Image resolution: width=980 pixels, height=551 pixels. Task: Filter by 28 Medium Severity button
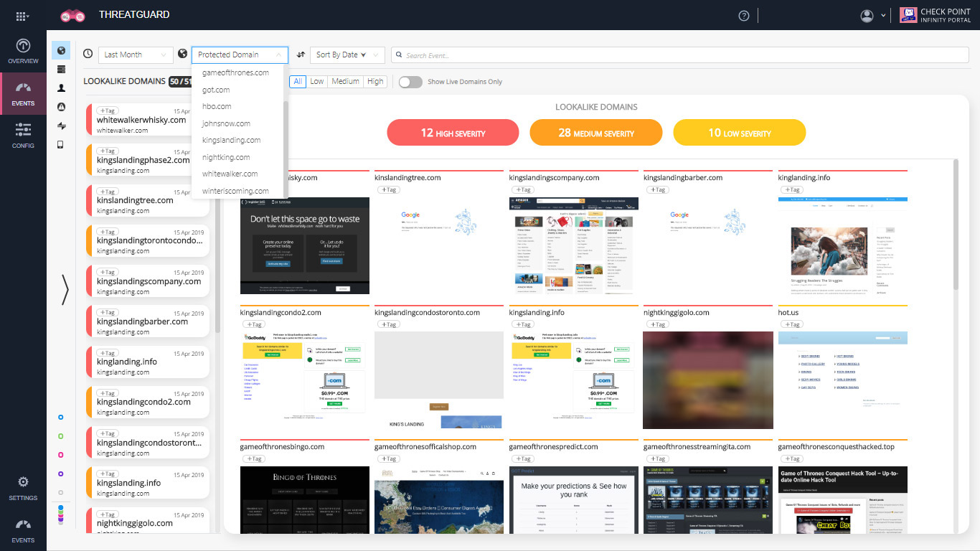tap(595, 133)
